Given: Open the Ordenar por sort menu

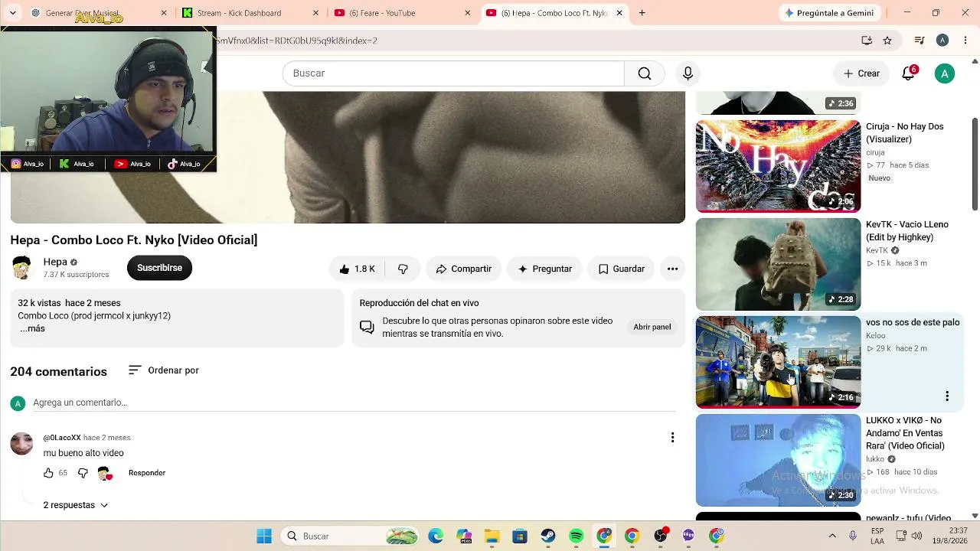Looking at the screenshot, I should click(164, 370).
